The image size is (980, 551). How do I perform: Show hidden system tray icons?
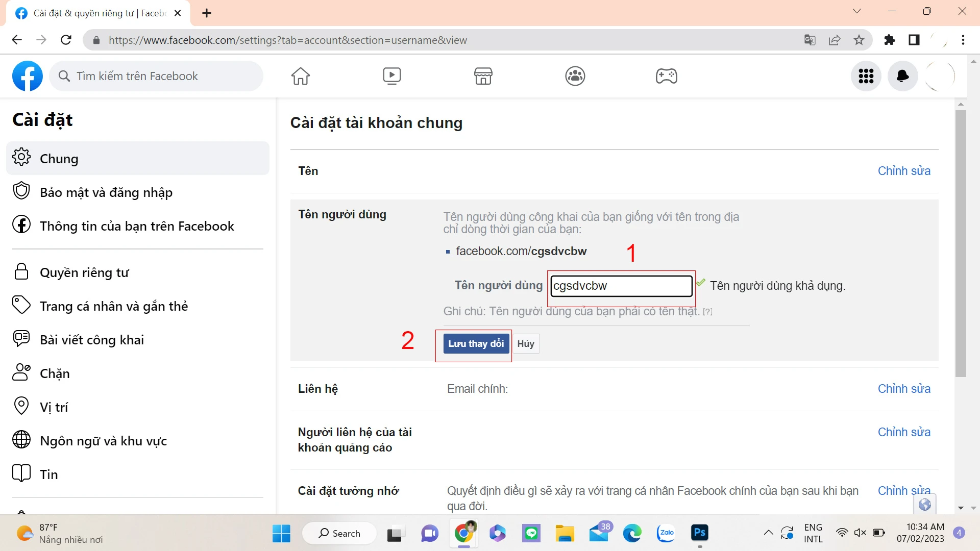pos(768,533)
